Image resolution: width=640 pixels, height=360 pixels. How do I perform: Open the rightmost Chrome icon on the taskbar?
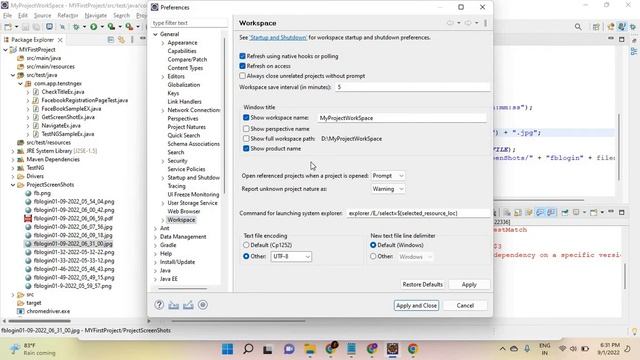tap(413, 349)
